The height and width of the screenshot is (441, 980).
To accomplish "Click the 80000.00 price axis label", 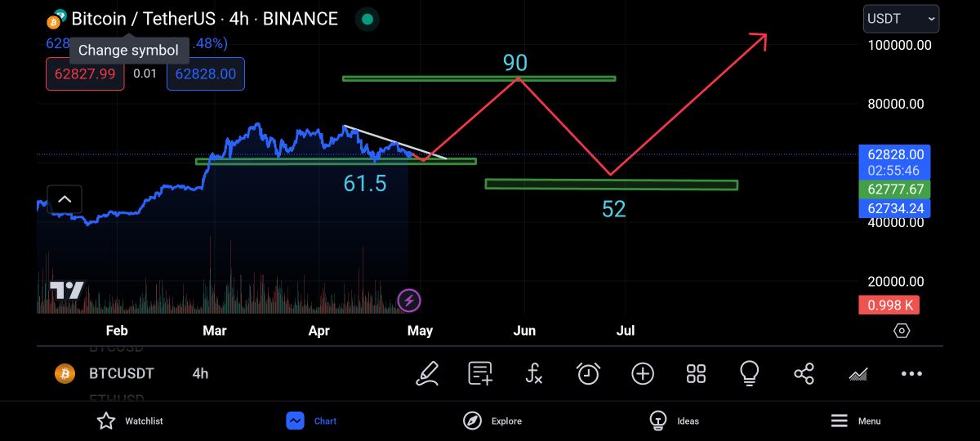I will point(896,104).
